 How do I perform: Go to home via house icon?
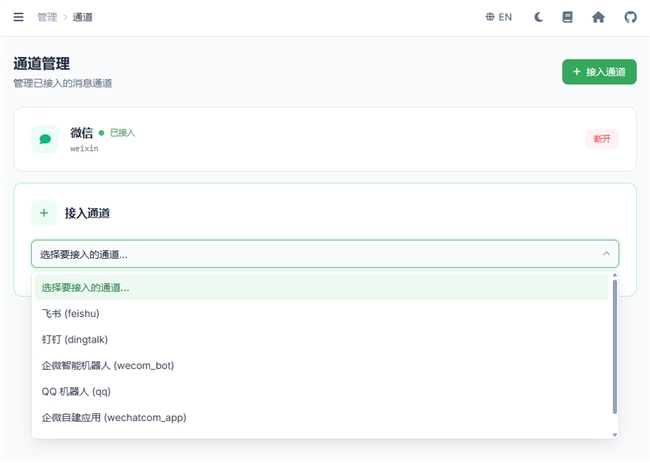598,17
